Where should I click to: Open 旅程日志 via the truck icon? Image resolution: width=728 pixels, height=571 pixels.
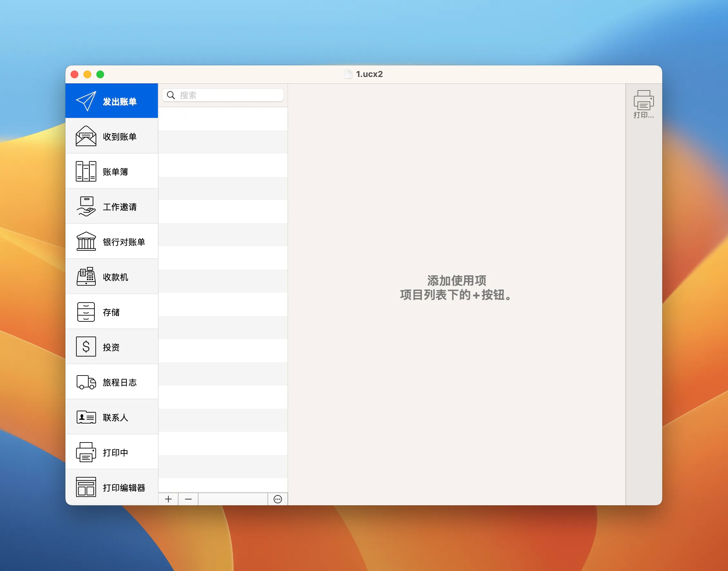point(86,382)
